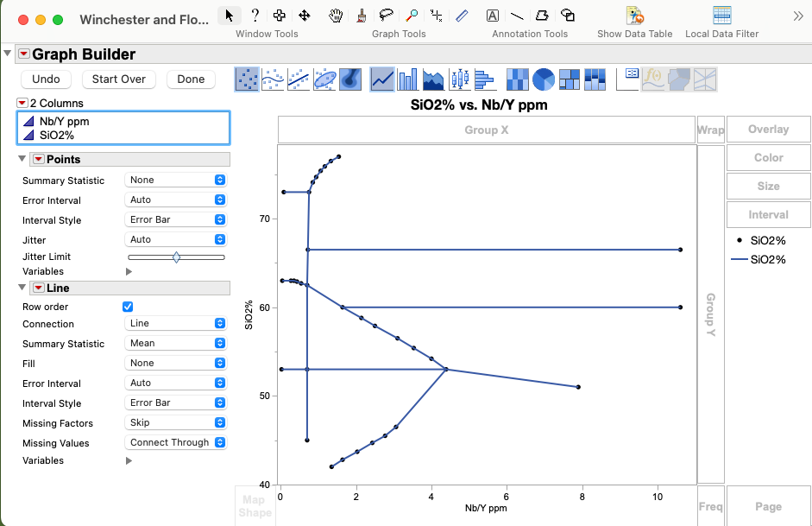Add the Heatmap element
The image size is (812, 526).
[518, 79]
